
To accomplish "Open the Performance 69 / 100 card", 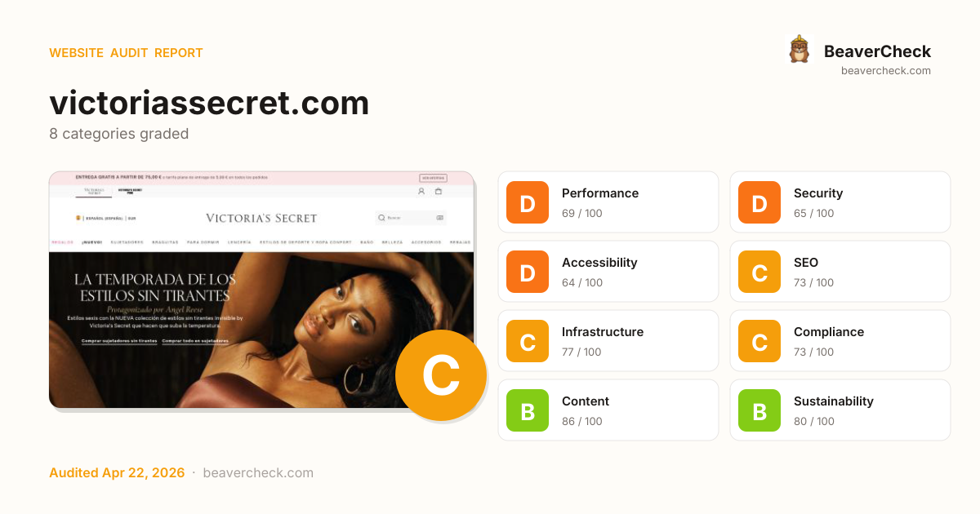I will [x=608, y=202].
